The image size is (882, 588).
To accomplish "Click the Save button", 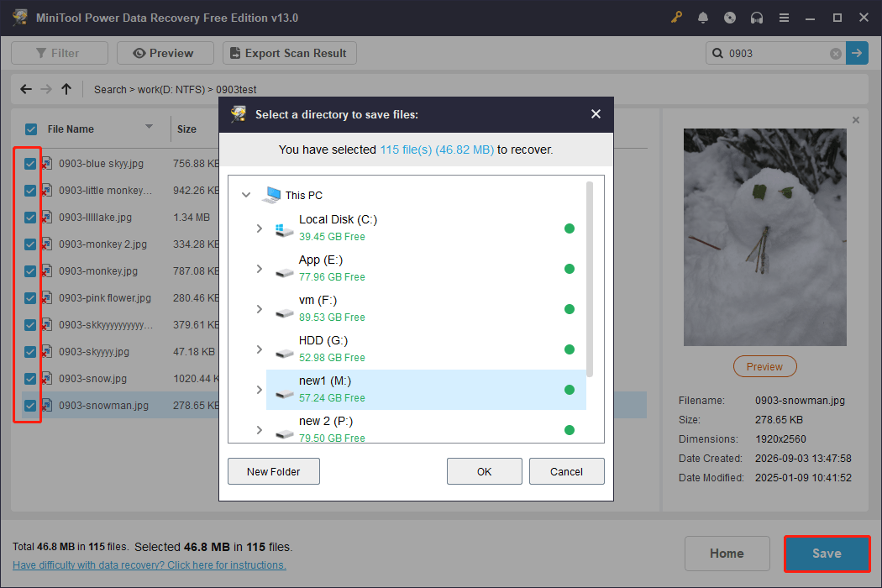I will (827, 554).
